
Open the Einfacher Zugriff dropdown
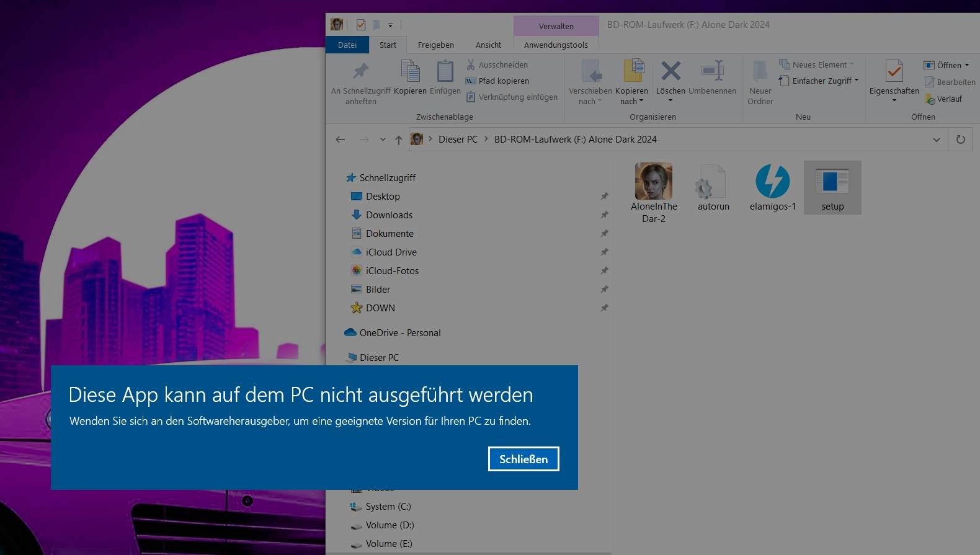click(x=819, y=81)
